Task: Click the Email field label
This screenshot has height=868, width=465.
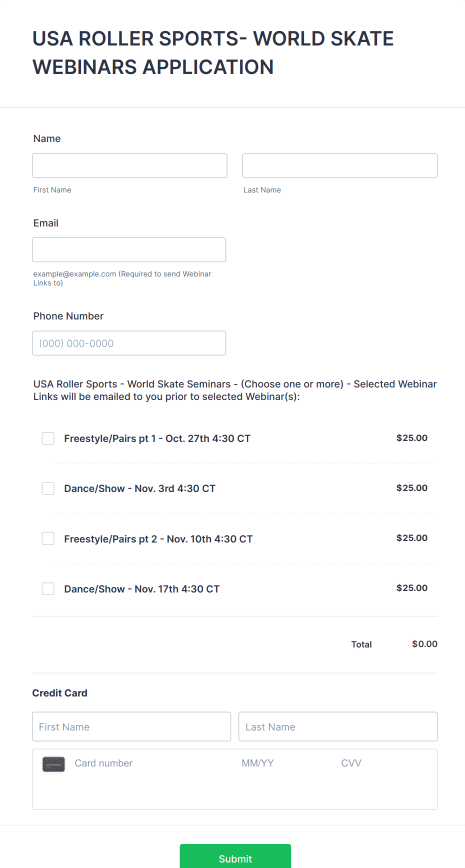Action: coord(46,223)
